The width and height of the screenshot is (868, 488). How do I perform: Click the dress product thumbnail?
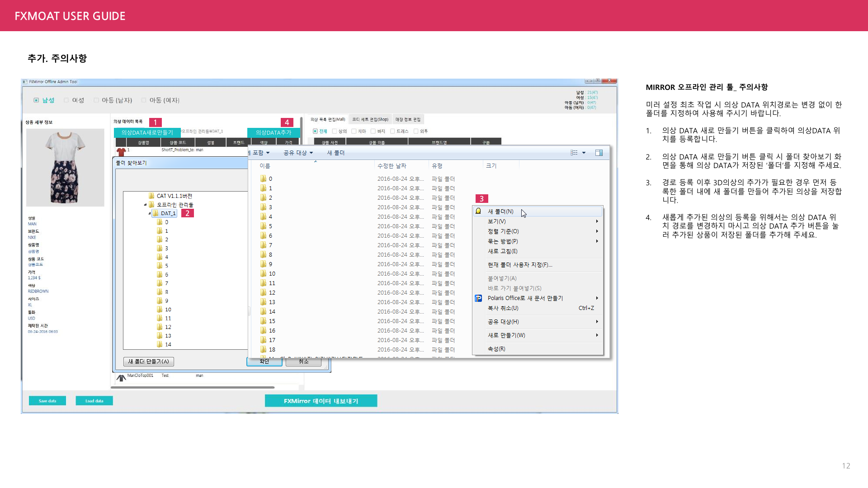click(65, 168)
